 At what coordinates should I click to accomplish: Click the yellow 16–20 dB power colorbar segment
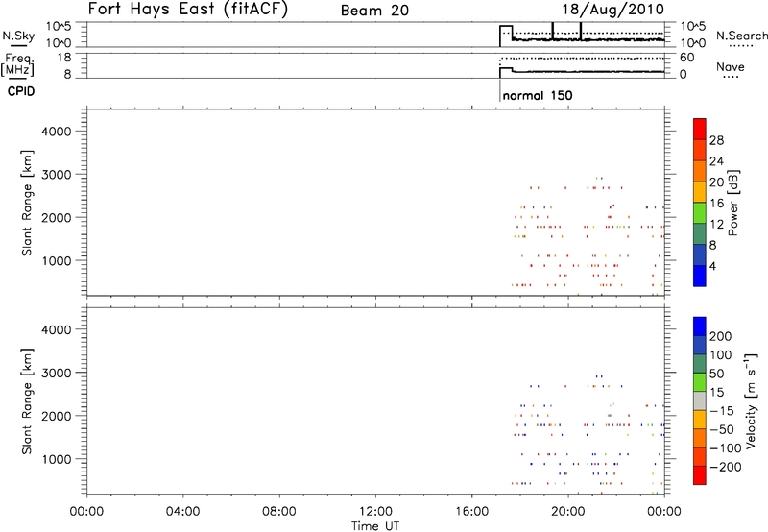click(x=700, y=191)
